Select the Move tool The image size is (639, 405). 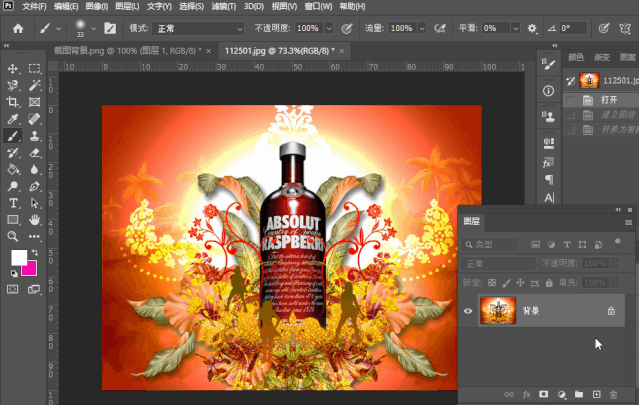[x=13, y=69]
